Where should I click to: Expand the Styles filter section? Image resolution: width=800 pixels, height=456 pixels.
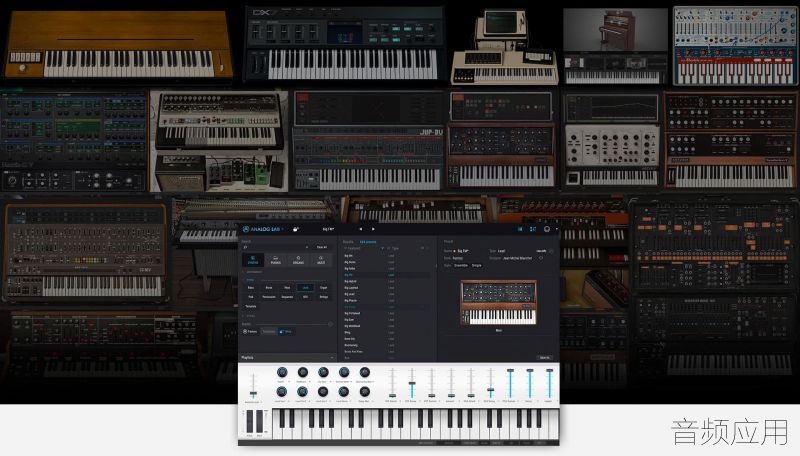tap(251, 316)
